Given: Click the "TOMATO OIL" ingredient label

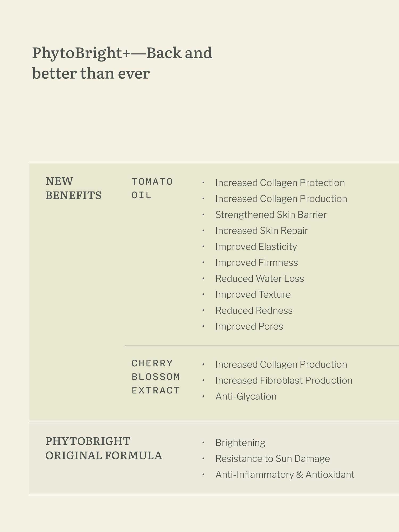Looking at the screenshot, I should point(152,188).
